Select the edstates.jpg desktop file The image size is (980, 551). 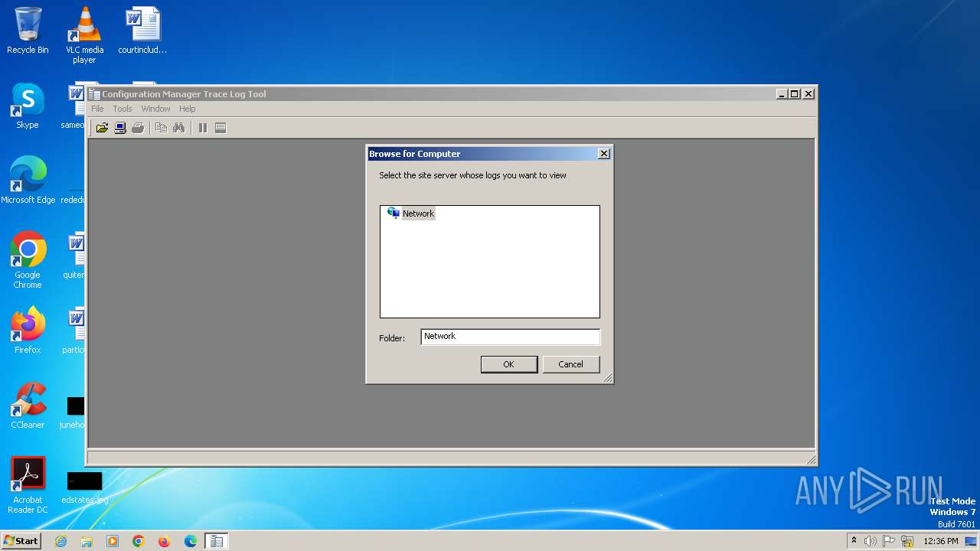click(x=84, y=487)
